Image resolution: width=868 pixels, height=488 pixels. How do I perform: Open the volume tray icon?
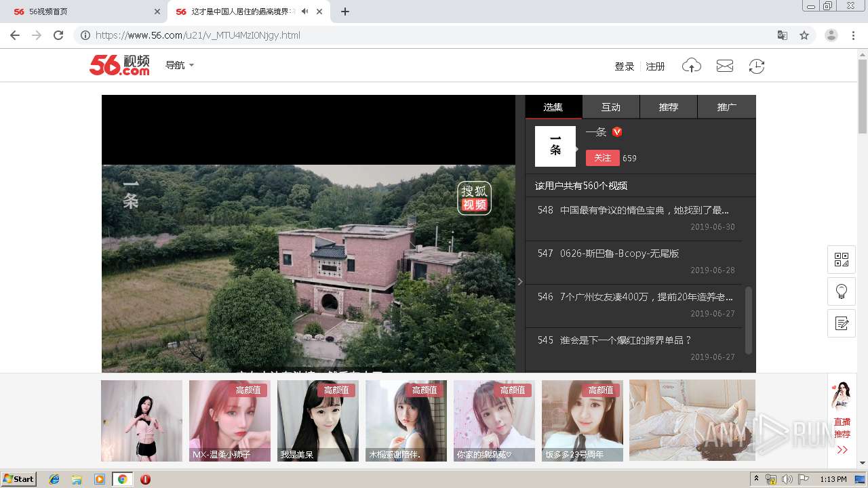tap(787, 479)
